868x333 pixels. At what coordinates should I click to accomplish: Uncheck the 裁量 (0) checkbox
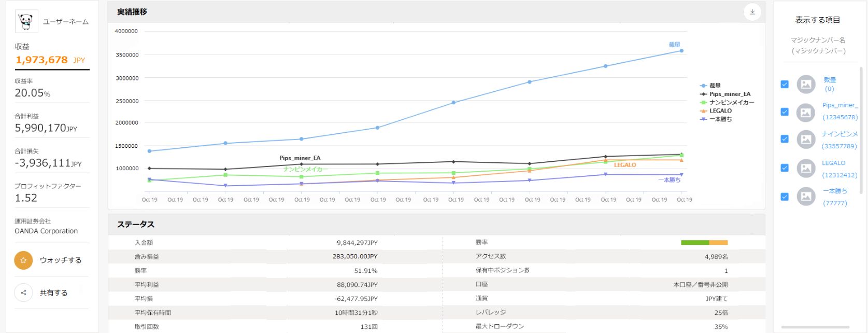click(785, 84)
